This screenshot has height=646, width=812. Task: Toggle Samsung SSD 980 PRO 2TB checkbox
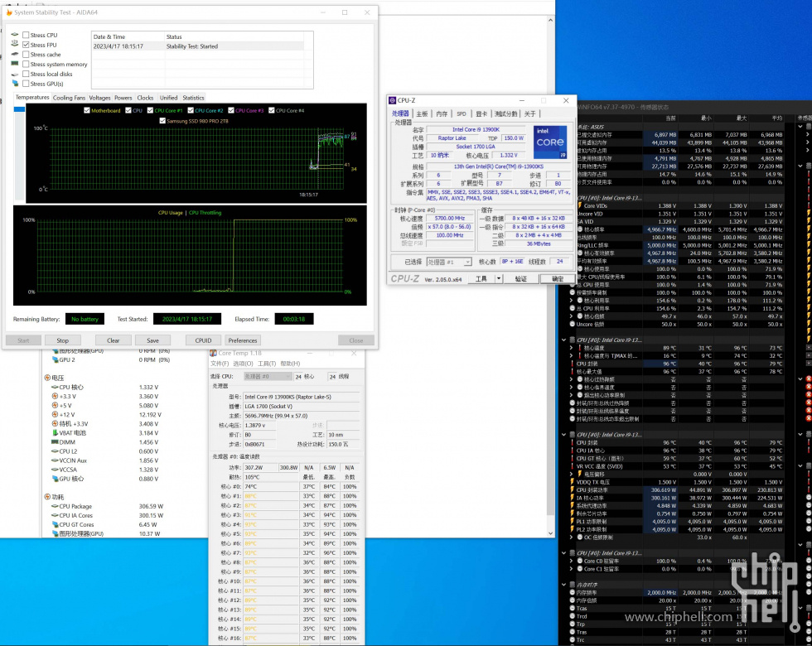click(162, 121)
